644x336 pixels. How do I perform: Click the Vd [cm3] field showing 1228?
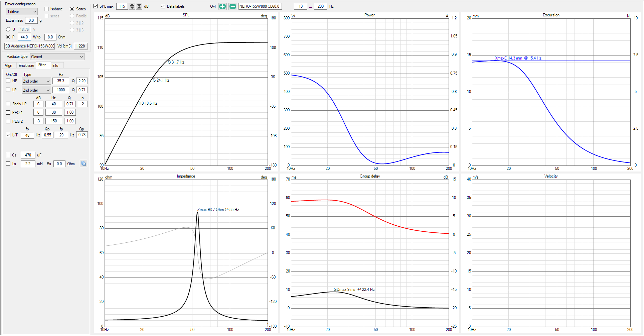click(81, 46)
